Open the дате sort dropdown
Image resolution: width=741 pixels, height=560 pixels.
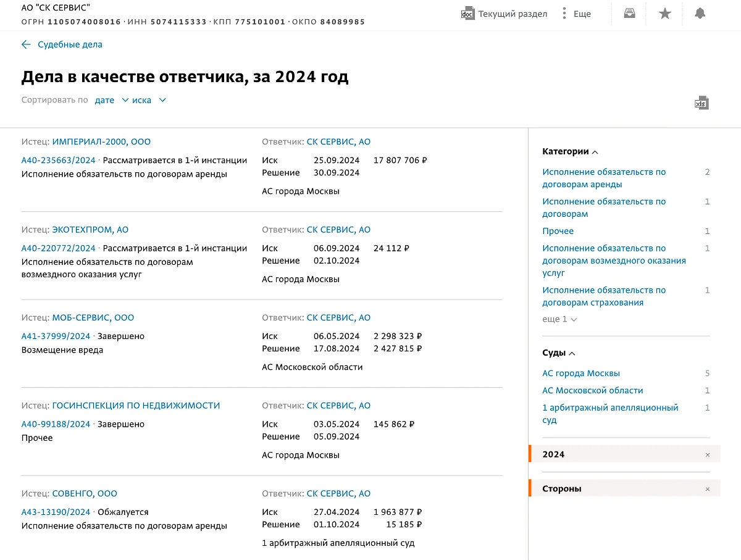pos(110,100)
